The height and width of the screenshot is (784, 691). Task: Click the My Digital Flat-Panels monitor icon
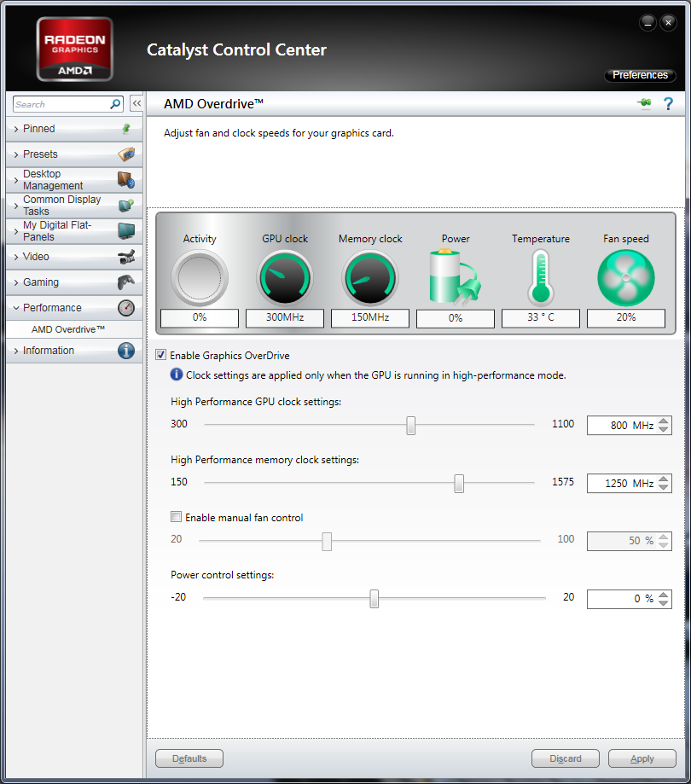tap(126, 231)
